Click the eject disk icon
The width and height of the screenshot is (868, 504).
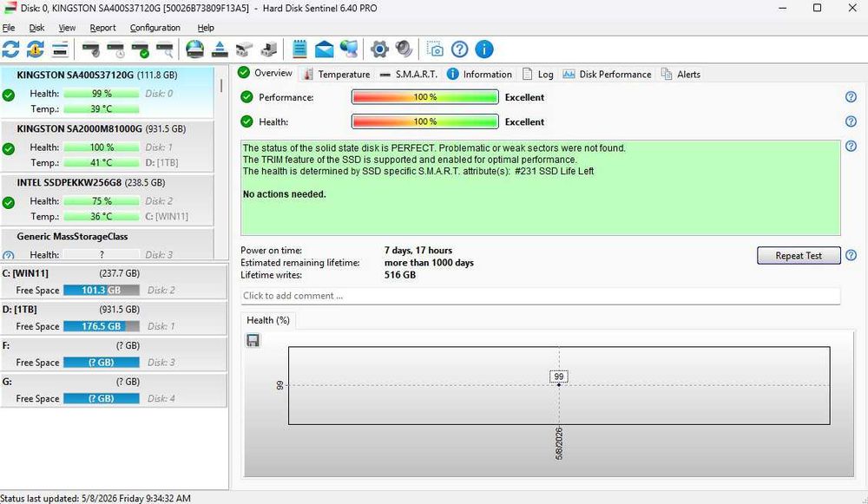(x=220, y=49)
